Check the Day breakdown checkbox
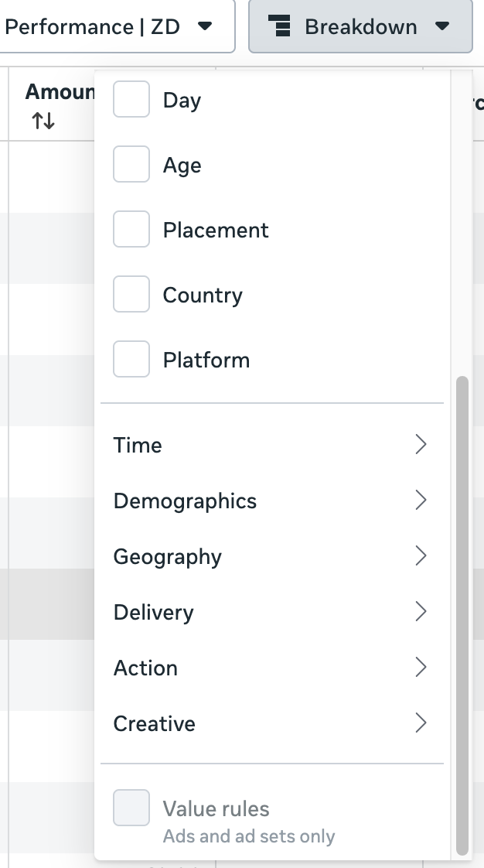This screenshot has width=484, height=868. pyautogui.click(x=131, y=100)
